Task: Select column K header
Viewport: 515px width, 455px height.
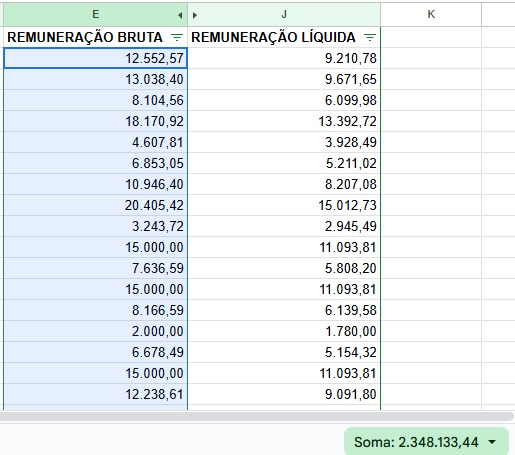Action: [431, 14]
